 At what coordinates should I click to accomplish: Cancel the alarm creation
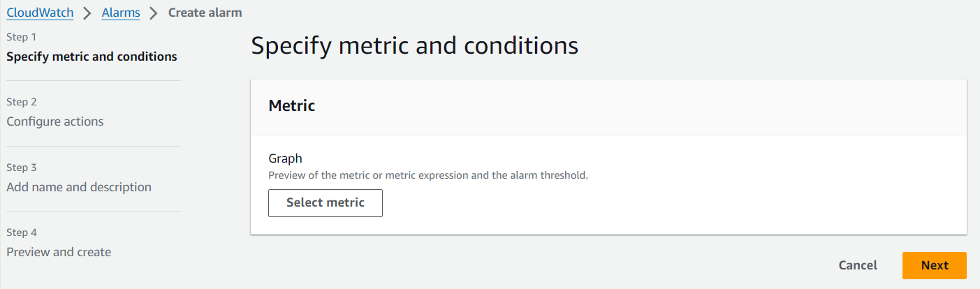click(x=858, y=265)
